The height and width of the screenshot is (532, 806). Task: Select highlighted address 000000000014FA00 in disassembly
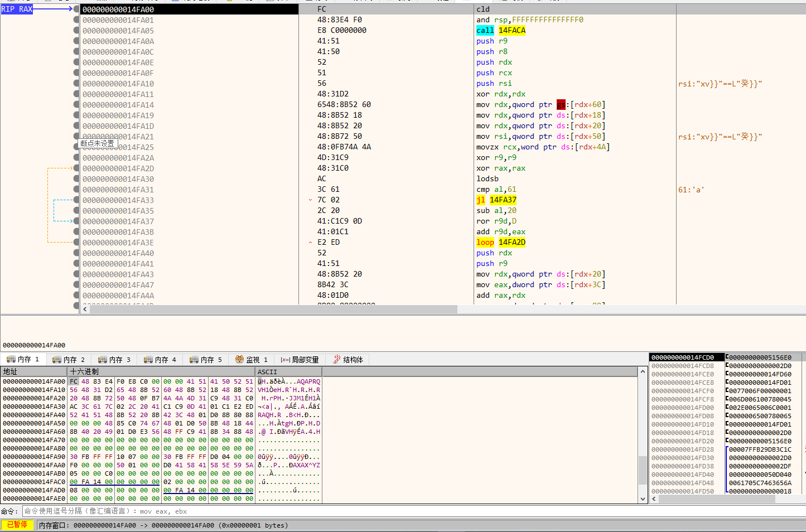pos(118,9)
